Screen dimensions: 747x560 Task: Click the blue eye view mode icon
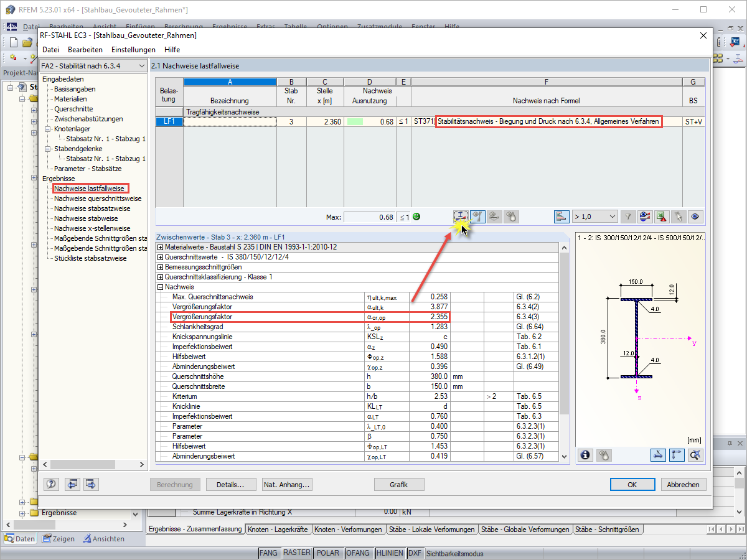[x=695, y=217]
